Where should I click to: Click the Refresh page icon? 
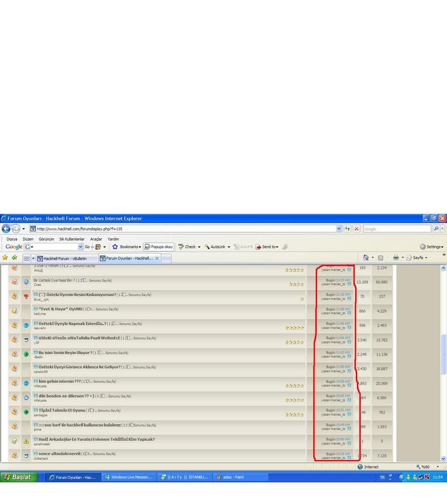coord(348,229)
